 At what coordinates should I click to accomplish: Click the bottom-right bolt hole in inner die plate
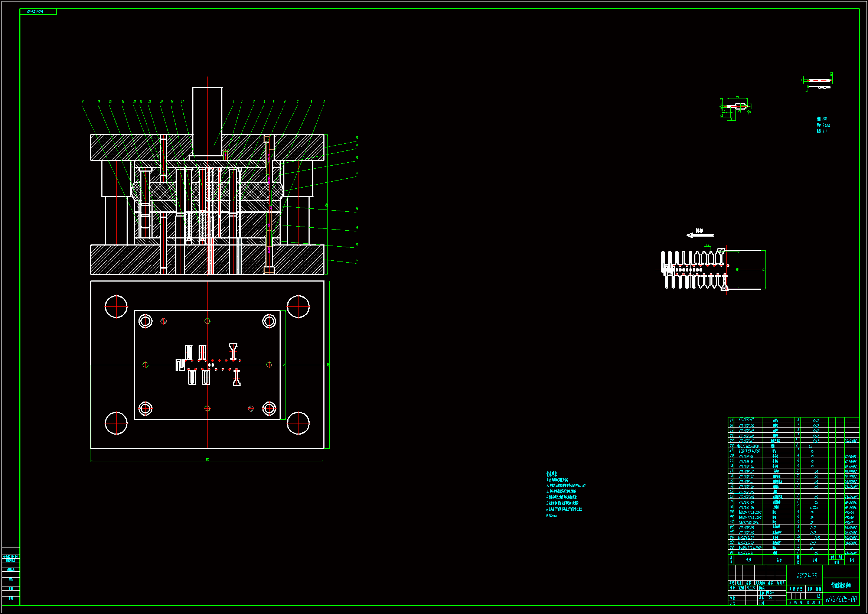[269, 409]
